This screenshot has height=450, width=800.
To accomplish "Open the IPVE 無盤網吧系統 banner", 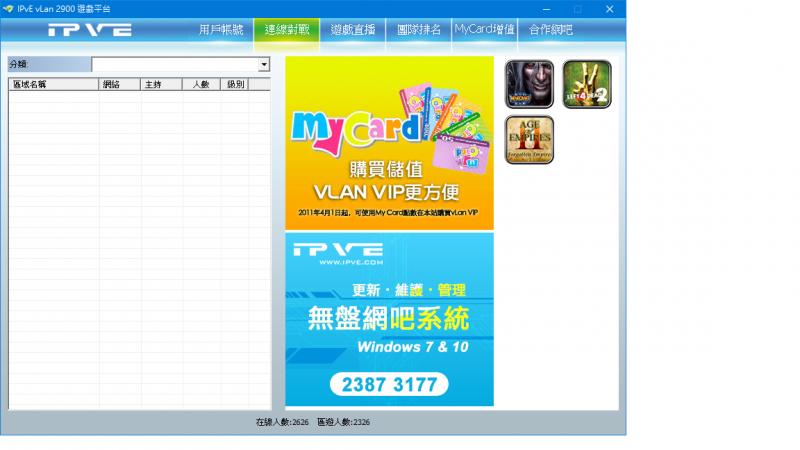I will 389,319.
